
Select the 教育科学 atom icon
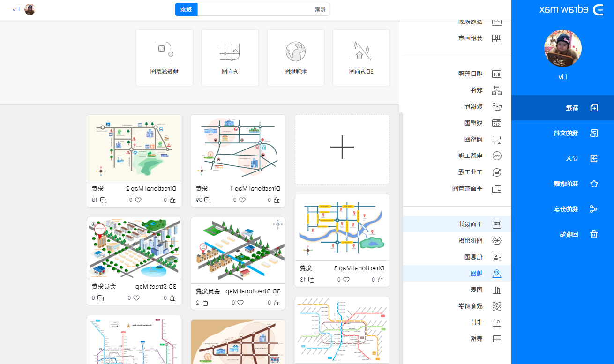coord(497,306)
